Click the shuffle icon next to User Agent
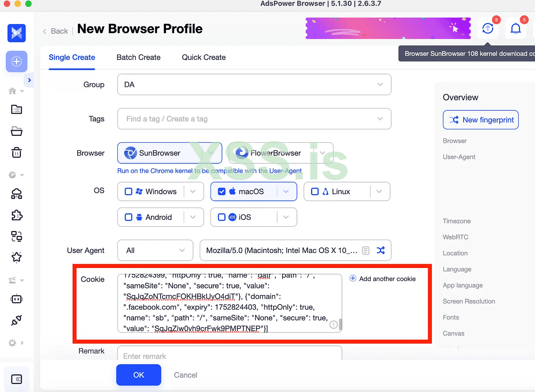The height and width of the screenshot is (392, 535). (381, 250)
